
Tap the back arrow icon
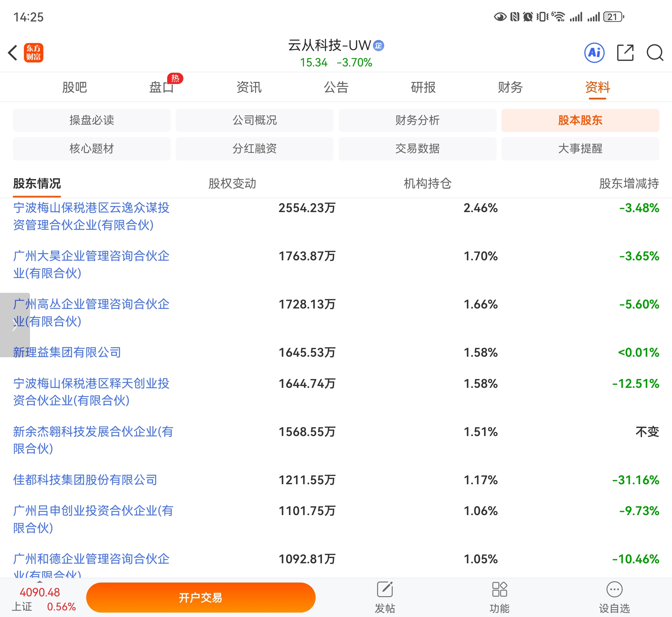point(13,53)
